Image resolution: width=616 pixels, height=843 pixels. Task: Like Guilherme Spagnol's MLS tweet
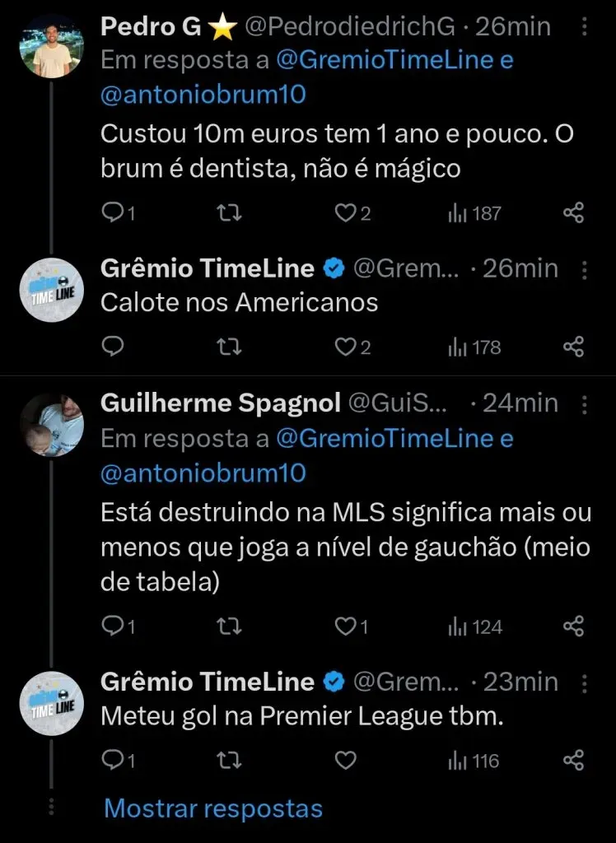click(345, 626)
